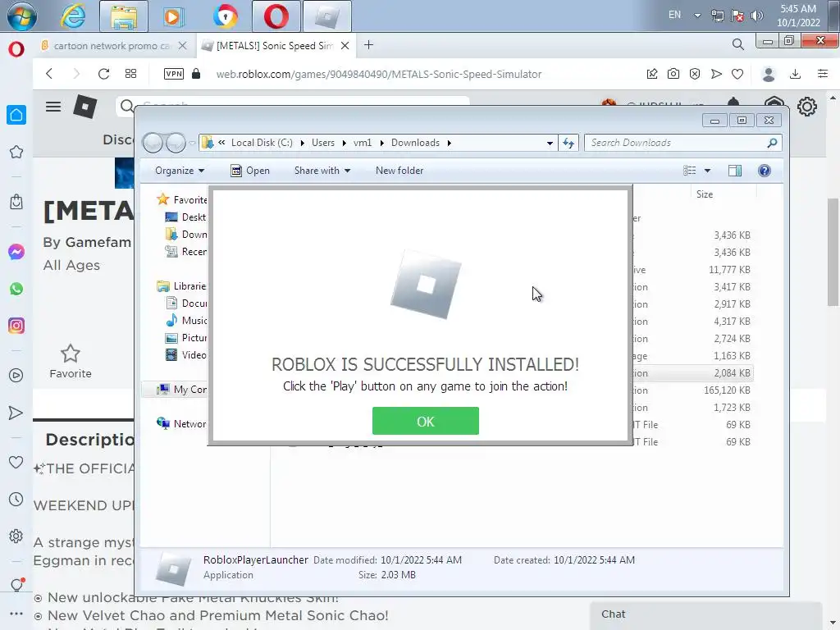Click the Roblox URL address field
Image resolution: width=840 pixels, height=630 pixels.
pyautogui.click(x=379, y=74)
